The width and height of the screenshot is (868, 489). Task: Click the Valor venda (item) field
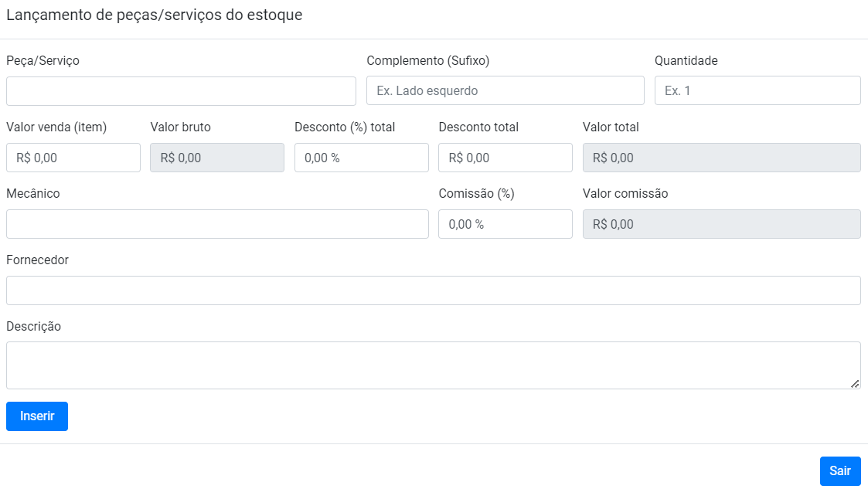pyautogui.click(x=73, y=158)
